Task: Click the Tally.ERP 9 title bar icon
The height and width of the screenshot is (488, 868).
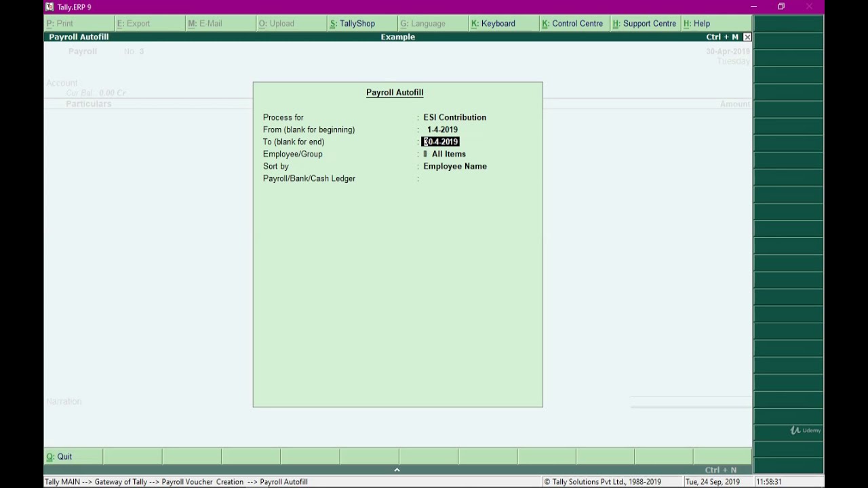Action: click(x=50, y=7)
